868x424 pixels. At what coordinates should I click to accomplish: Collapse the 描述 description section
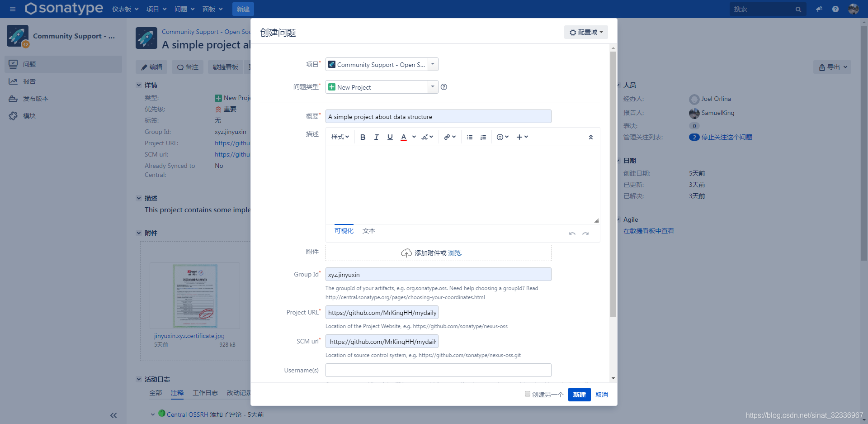(x=139, y=198)
